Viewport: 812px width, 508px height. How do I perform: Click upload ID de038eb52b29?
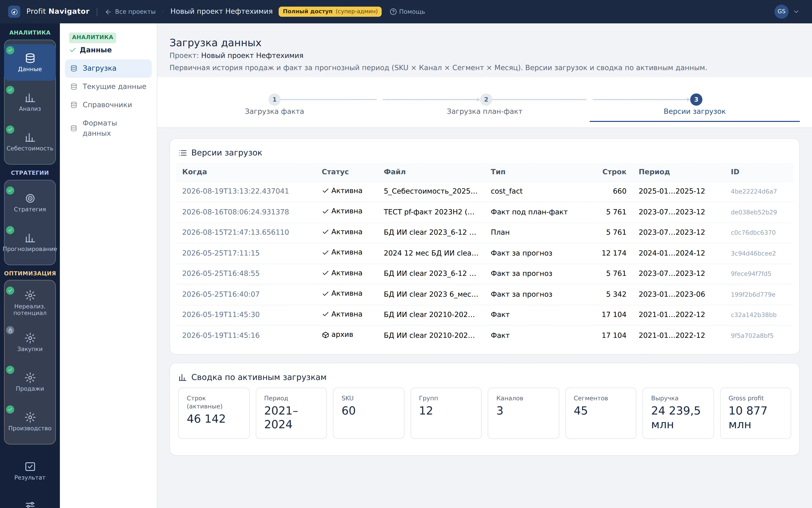[754, 212]
